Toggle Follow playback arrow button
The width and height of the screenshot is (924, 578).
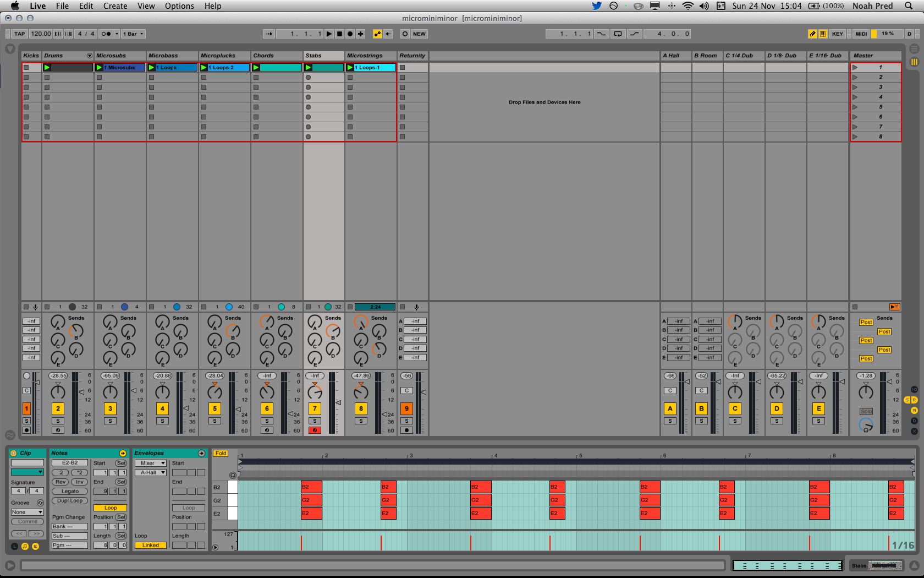click(269, 34)
